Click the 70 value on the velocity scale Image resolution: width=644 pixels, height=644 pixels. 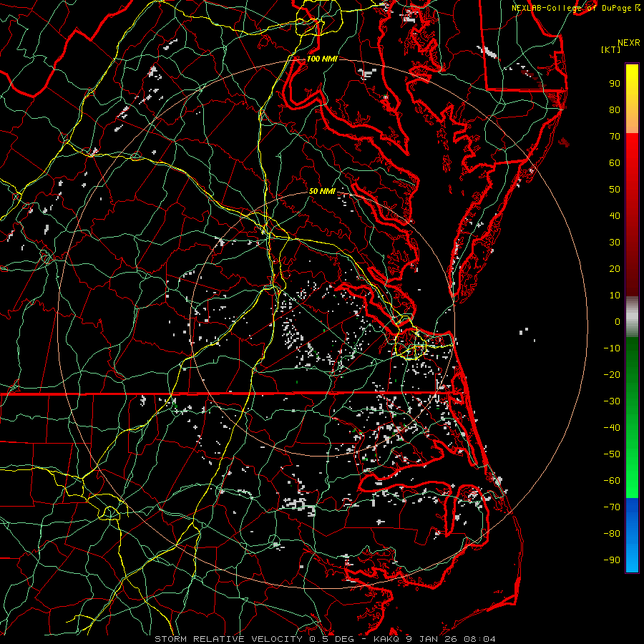615,137
